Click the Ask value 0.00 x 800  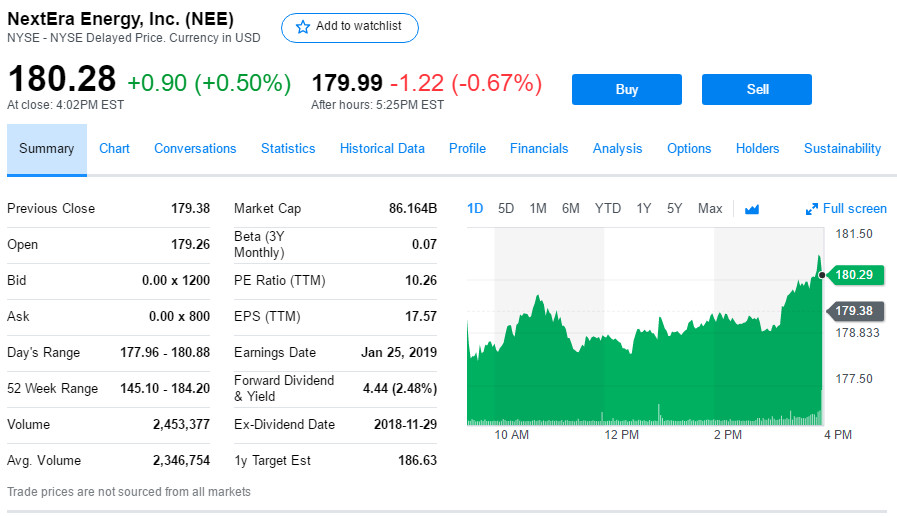[180, 317]
